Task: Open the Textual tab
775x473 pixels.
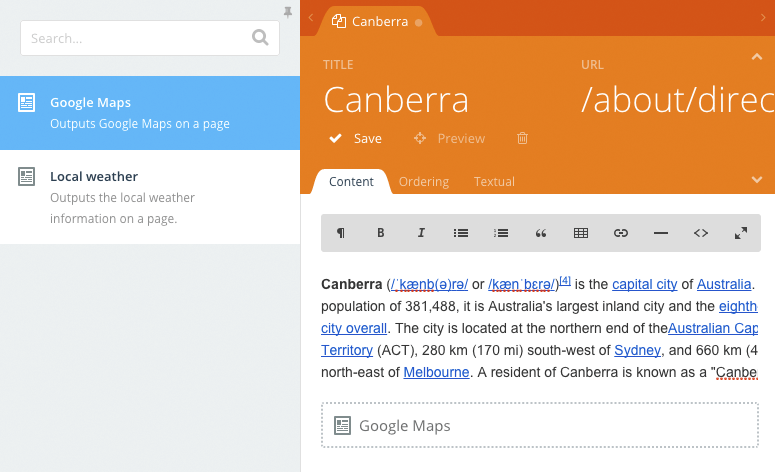Action: point(494,182)
